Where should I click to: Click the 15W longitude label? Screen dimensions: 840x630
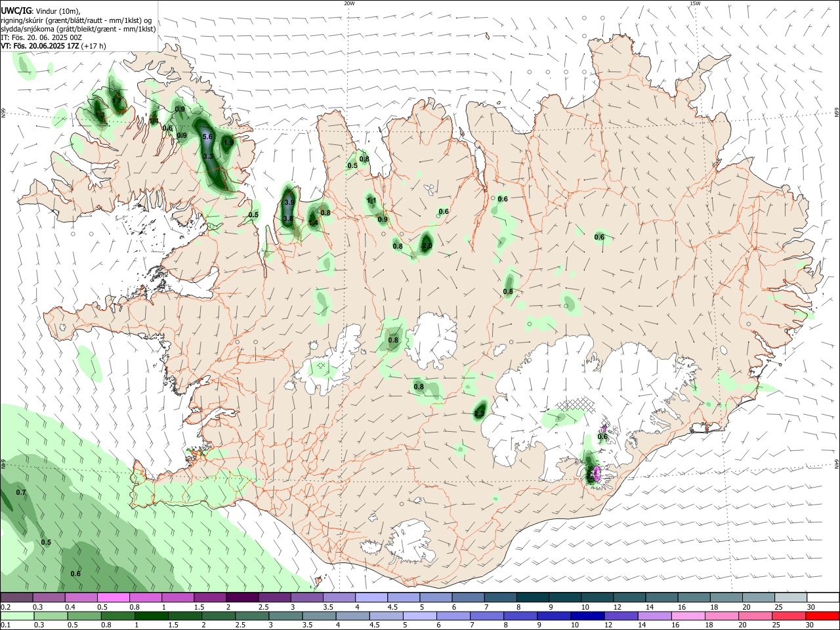[695, 3]
